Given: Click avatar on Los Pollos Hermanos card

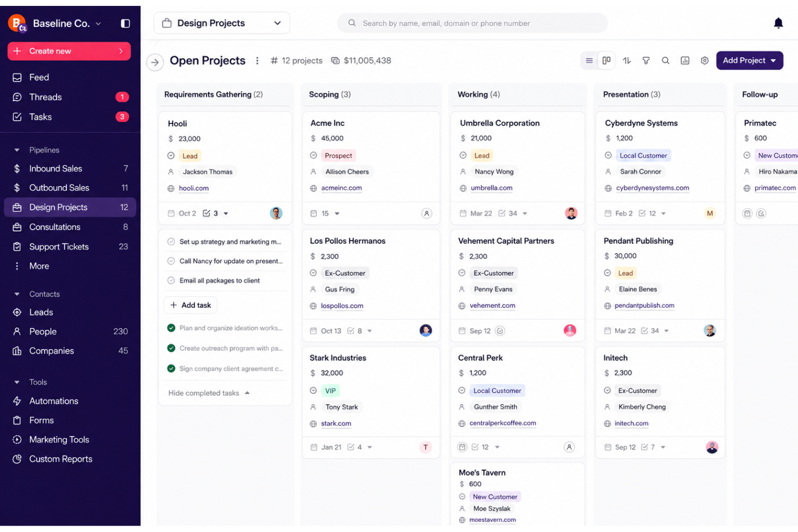Looking at the screenshot, I should pyautogui.click(x=425, y=330).
